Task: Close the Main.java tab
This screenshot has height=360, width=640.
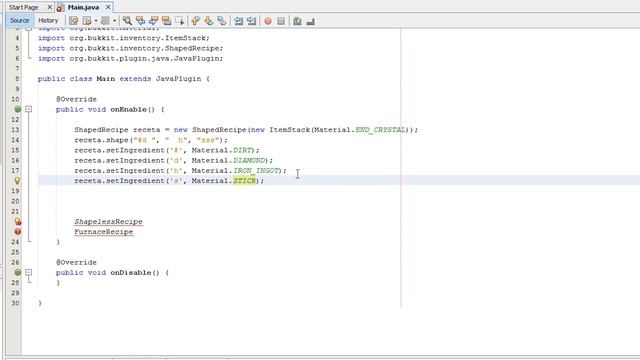Action: (x=108, y=7)
